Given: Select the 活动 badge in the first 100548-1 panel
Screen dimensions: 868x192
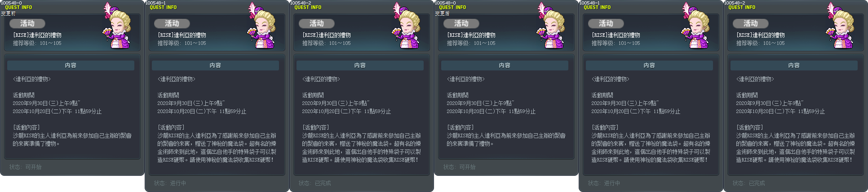Looking at the screenshot, I should pyautogui.click(x=172, y=23).
